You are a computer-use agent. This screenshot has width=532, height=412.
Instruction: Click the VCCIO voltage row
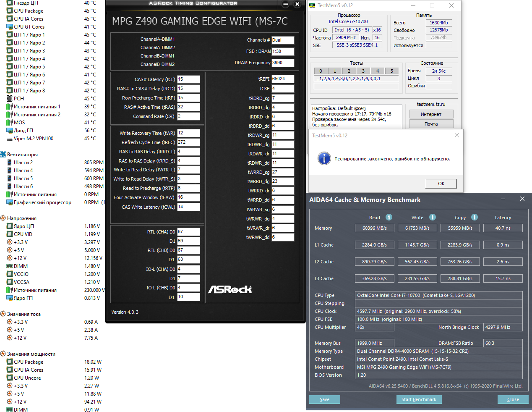tap(53, 274)
